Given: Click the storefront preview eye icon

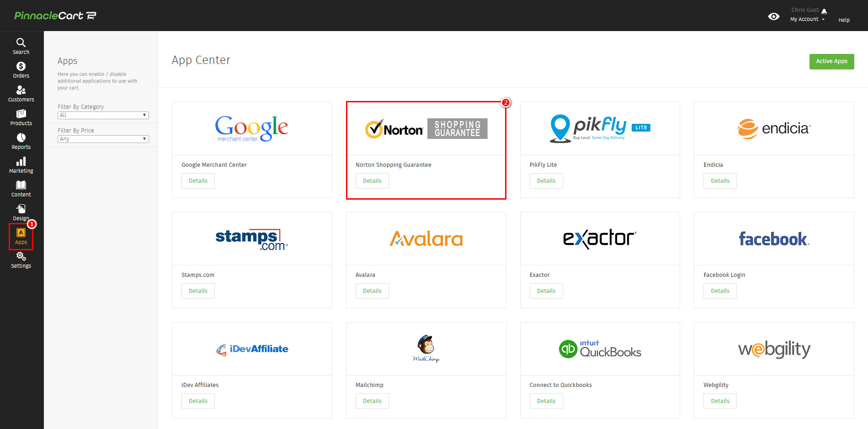Looking at the screenshot, I should (774, 16).
